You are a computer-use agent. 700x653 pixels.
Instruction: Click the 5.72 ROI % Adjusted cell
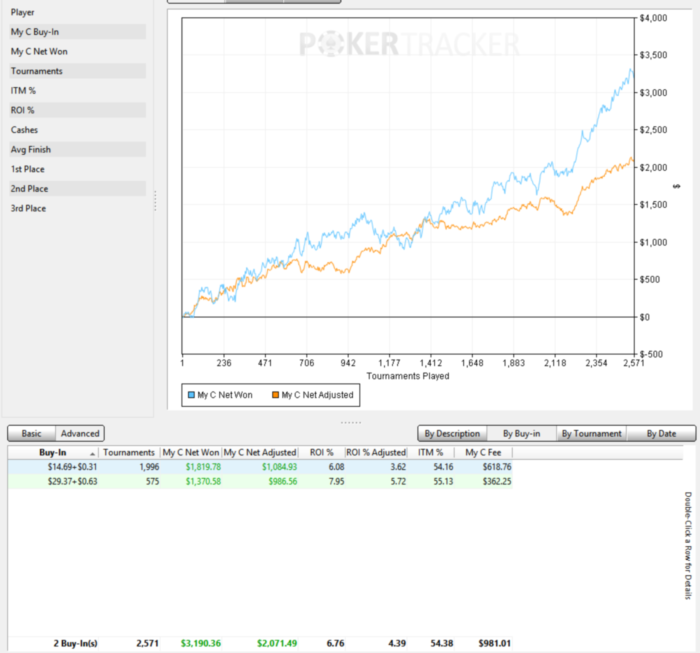[398, 482]
